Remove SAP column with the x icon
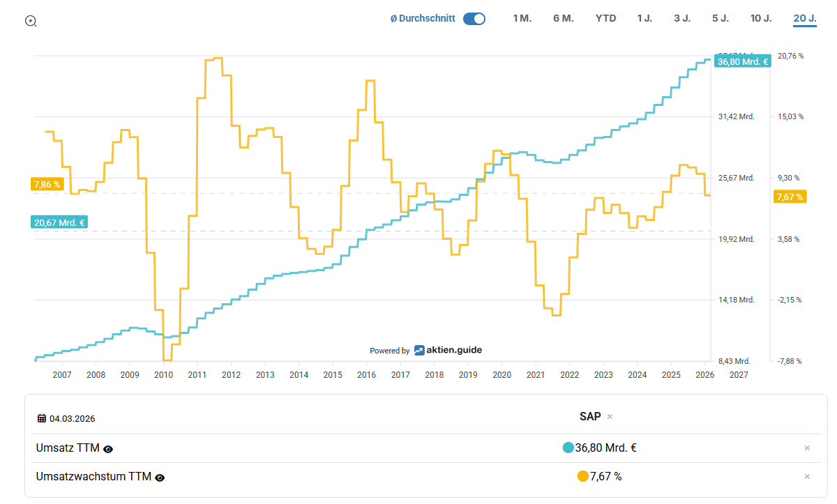The image size is (837, 504). (610, 417)
